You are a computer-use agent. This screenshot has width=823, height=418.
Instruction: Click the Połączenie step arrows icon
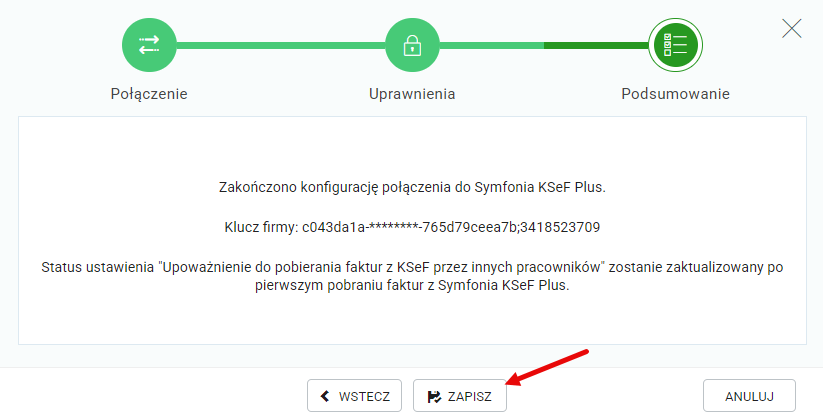click(x=149, y=45)
